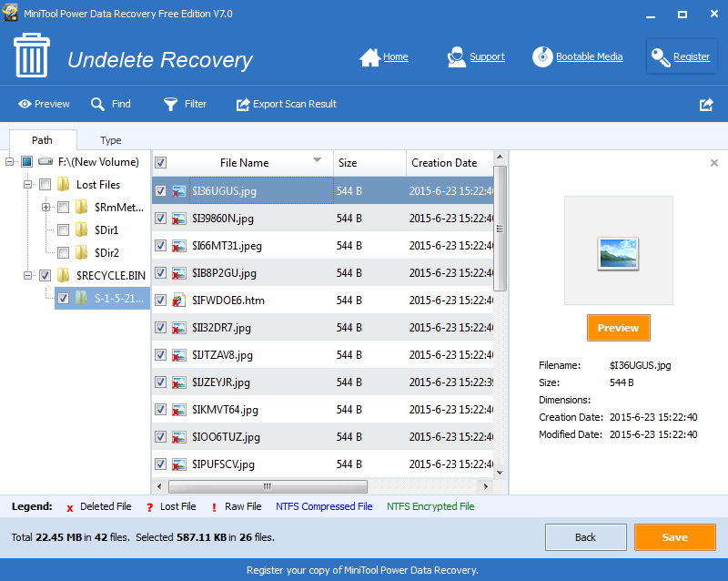Click the Support agent icon
The height and width of the screenshot is (581, 728).
(x=457, y=57)
